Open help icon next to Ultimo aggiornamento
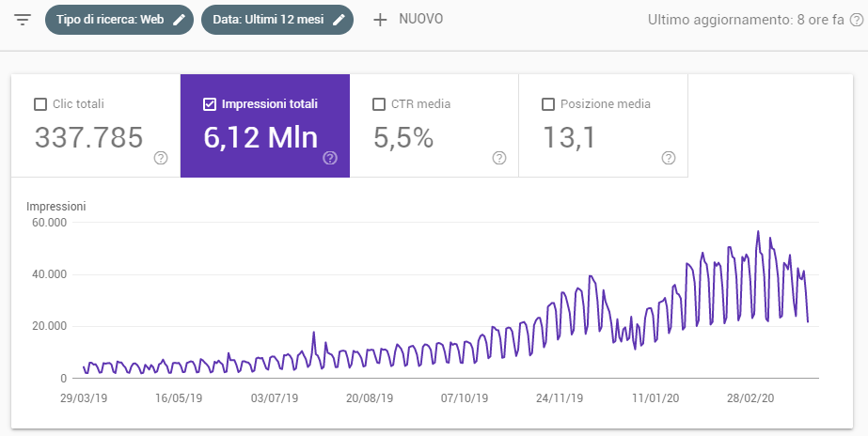This screenshot has width=868, height=436. pos(857,20)
